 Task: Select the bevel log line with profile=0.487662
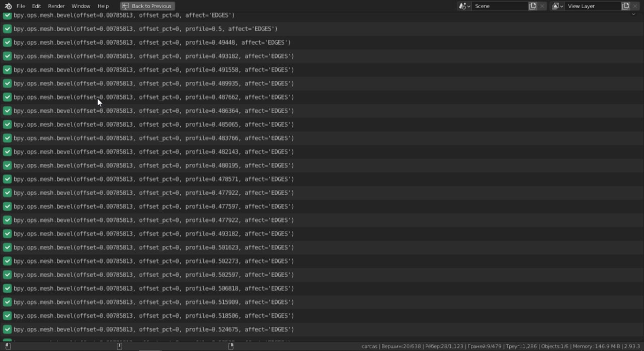coord(153,97)
